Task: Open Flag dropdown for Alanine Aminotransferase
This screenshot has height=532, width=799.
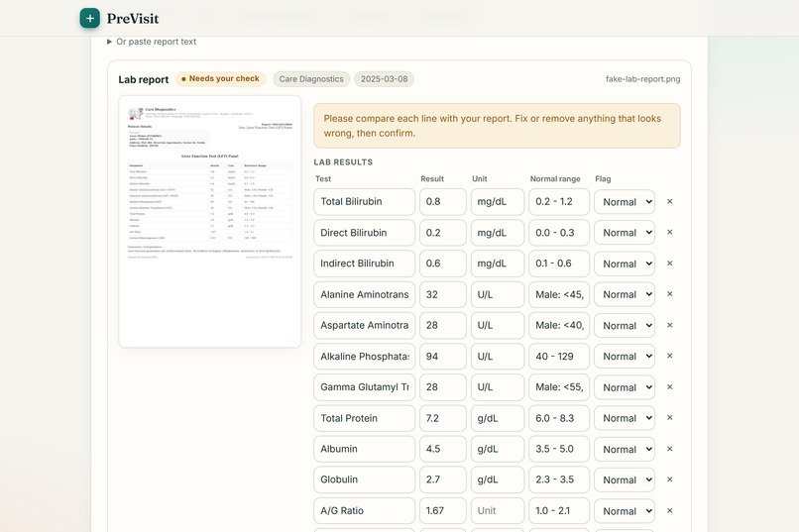Action: 625,295
